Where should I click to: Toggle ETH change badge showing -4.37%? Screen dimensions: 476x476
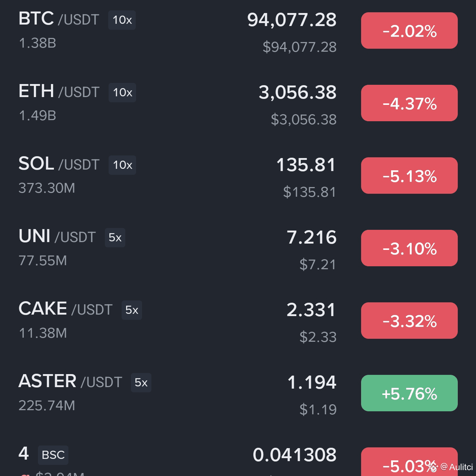pos(409,103)
